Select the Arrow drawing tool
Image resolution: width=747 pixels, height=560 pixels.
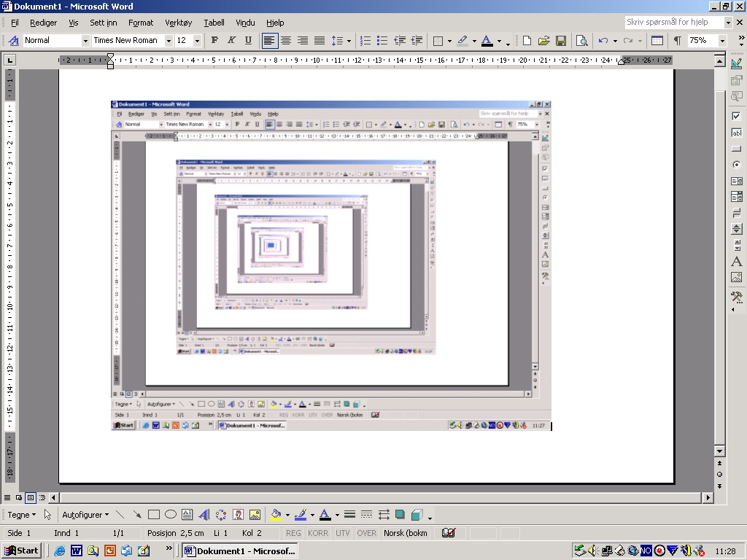tap(137, 515)
